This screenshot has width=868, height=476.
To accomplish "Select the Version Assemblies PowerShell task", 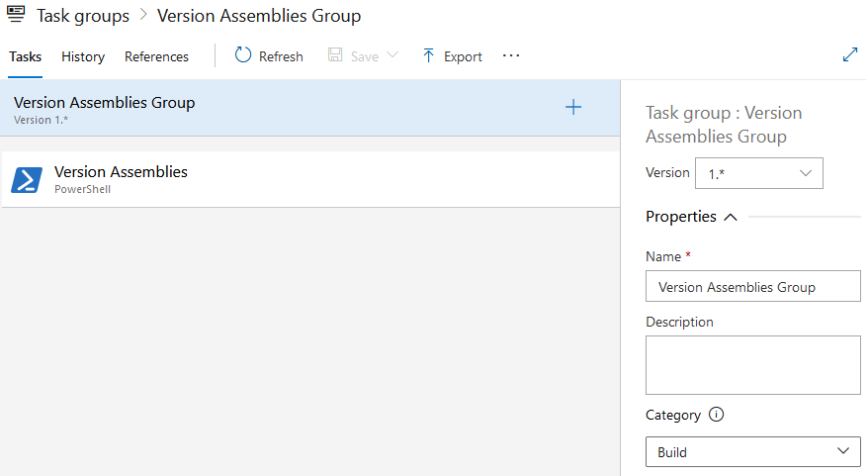I will 297,179.
